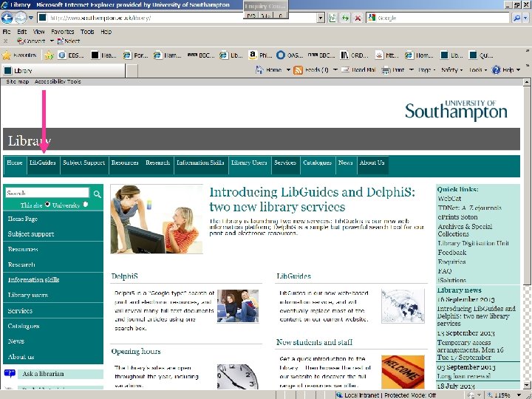
Task: Click the Convert toolbar icon
Action: pos(31,41)
